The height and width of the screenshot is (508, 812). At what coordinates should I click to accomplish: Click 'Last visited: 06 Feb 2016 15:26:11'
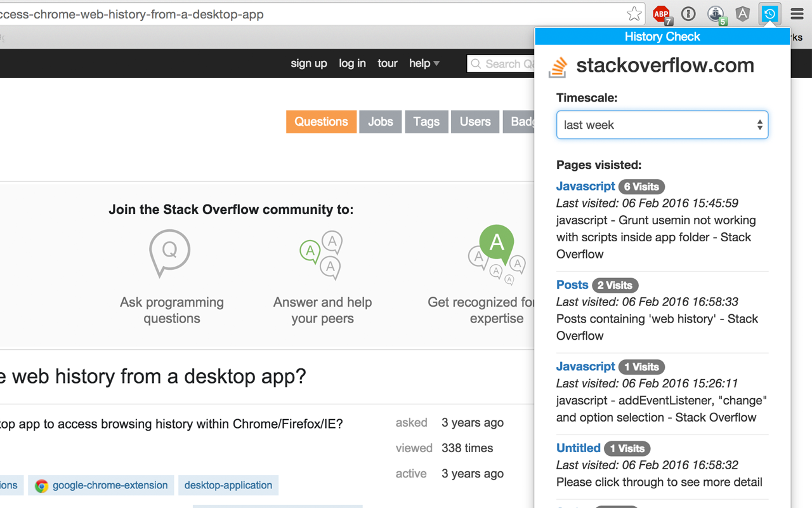coord(647,384)
